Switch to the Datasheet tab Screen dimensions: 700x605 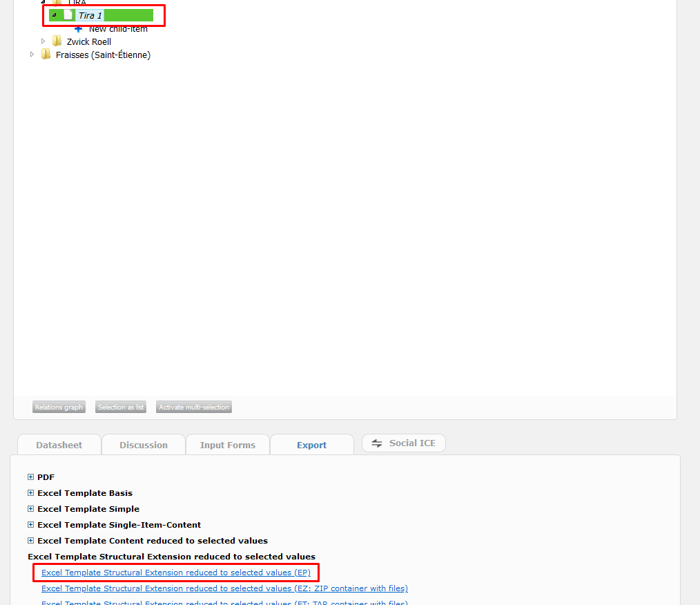59,445
